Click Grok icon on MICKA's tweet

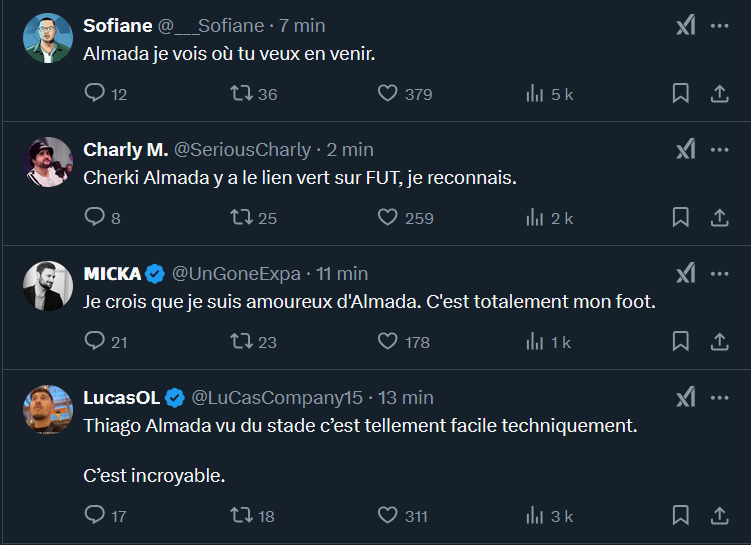(685, 273)
